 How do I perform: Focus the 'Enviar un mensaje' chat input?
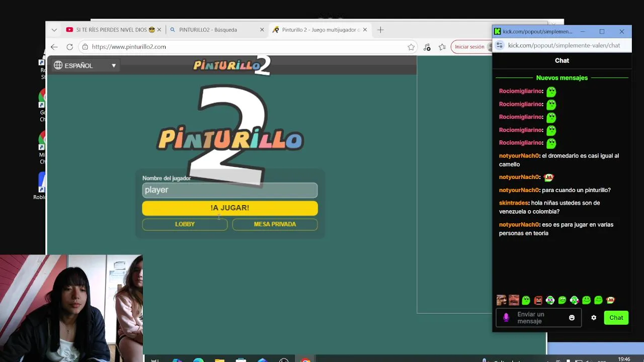coord(538,318)
